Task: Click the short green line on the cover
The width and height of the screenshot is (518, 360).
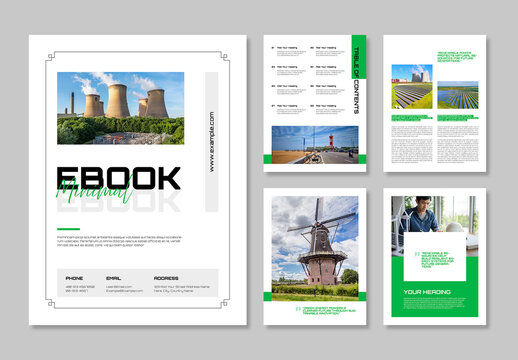Action: click(68, 229)
